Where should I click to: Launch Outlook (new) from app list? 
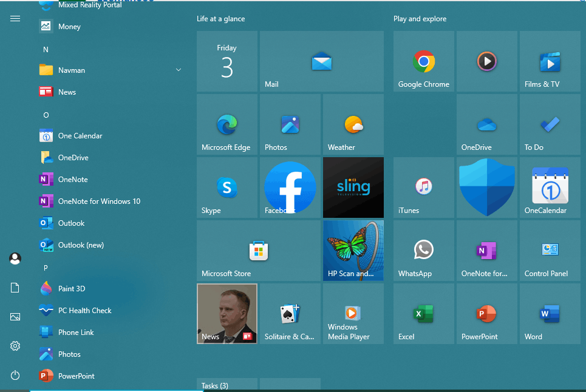111,245
